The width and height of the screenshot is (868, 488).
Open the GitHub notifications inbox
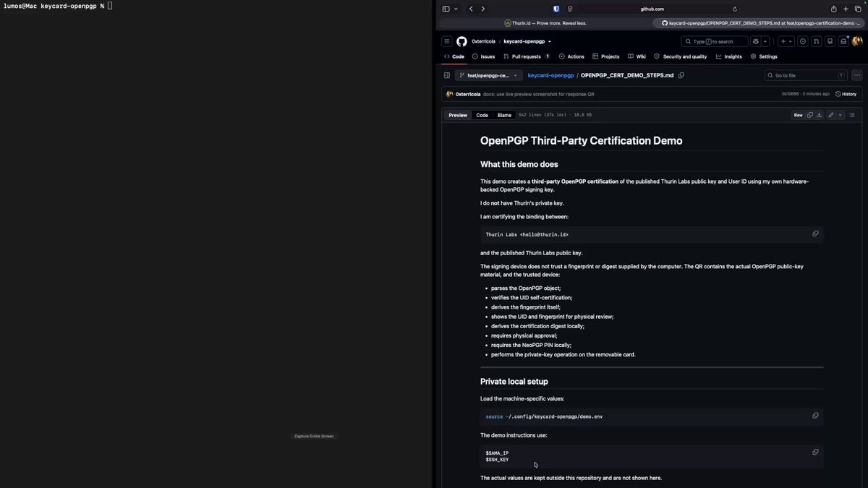coord(843,41)
